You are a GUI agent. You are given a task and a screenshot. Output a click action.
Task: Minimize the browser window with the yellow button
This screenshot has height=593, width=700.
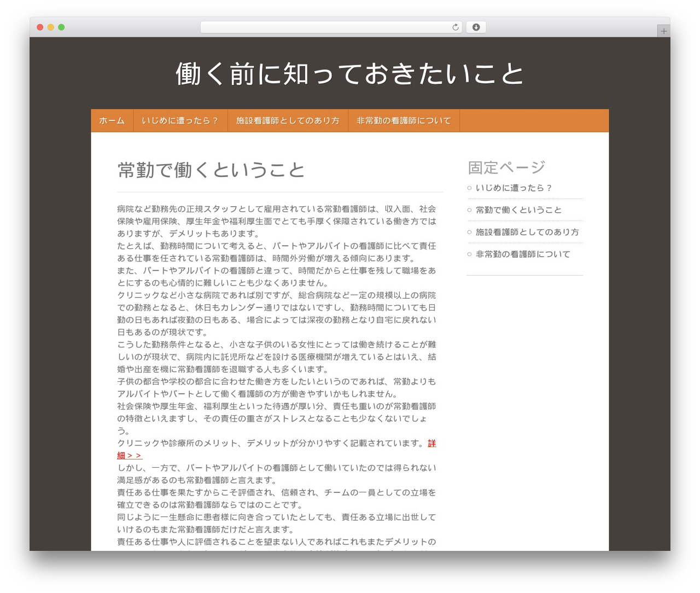click(x=51, y=27)
